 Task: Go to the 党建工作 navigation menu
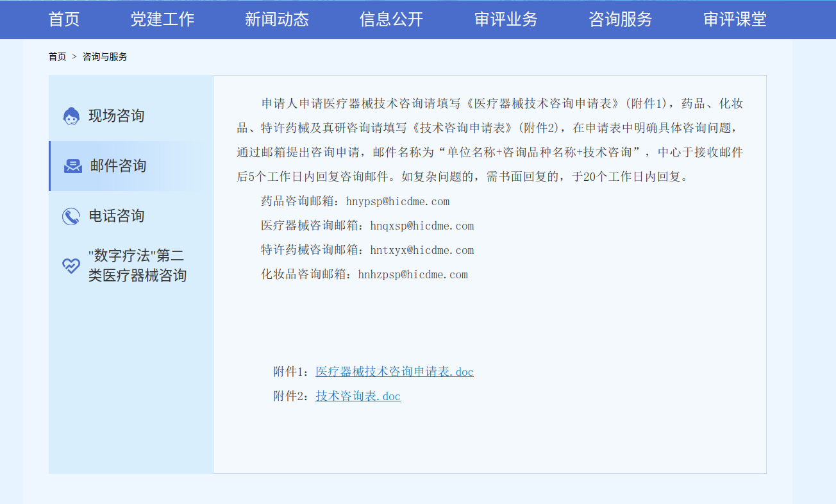click(162, 19)
